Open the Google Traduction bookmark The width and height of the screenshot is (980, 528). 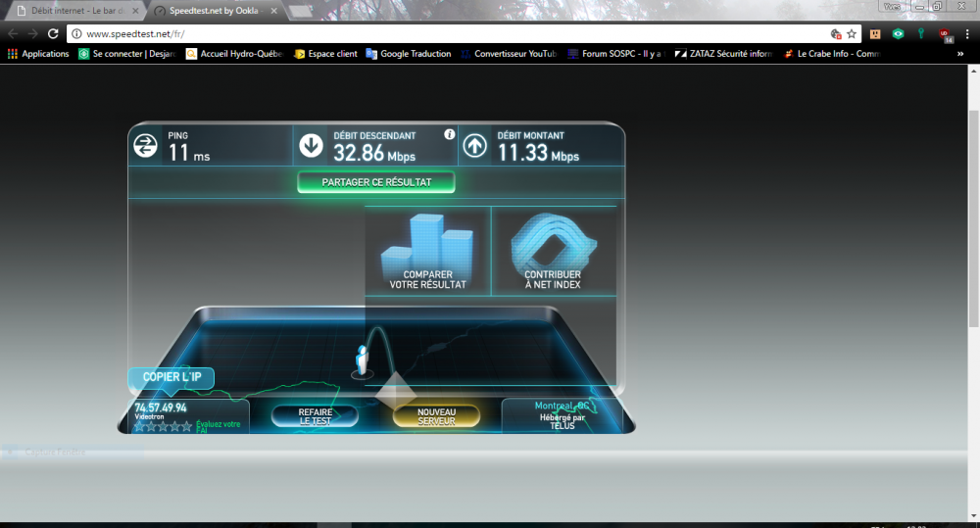(409, 54)
